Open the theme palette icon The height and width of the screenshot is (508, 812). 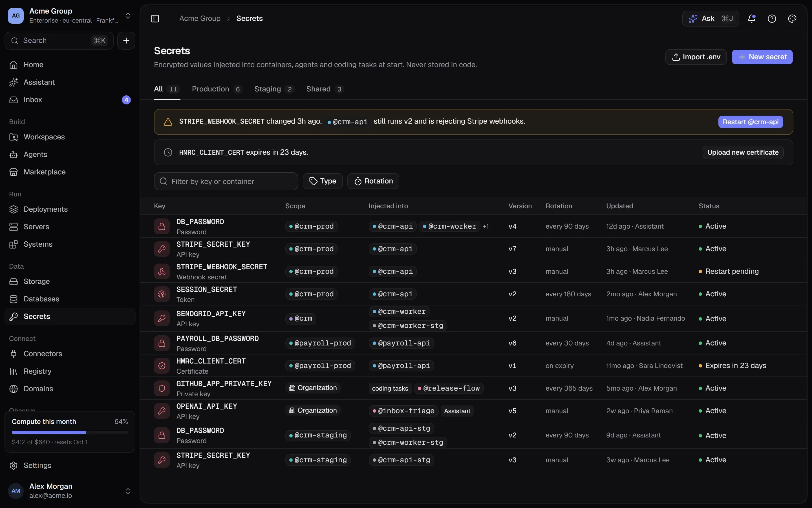click(x=792, y=18)
